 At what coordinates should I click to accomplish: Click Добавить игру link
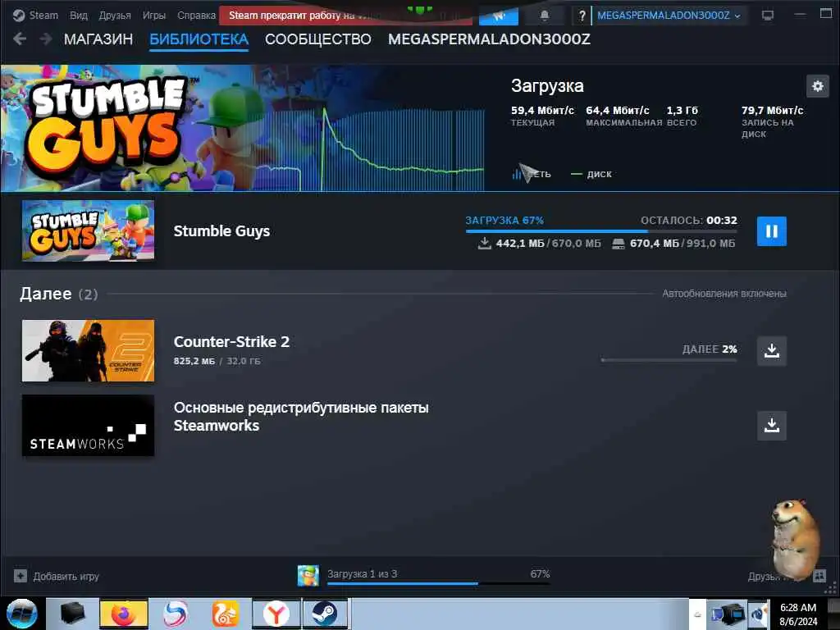pos(66,577)
